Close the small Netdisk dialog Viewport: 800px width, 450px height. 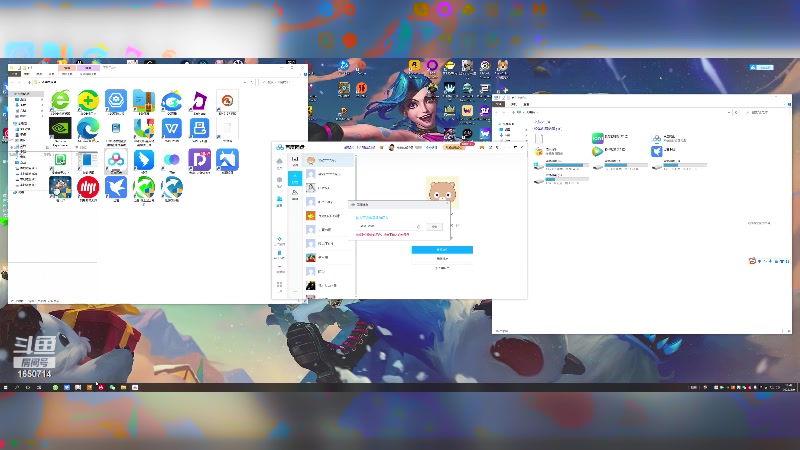click(x=447, y=204)
